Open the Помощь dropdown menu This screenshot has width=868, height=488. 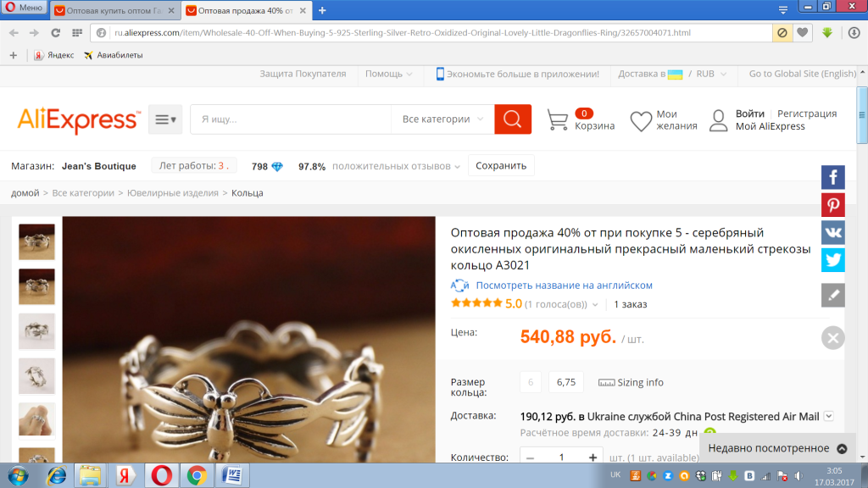point(389,74)
